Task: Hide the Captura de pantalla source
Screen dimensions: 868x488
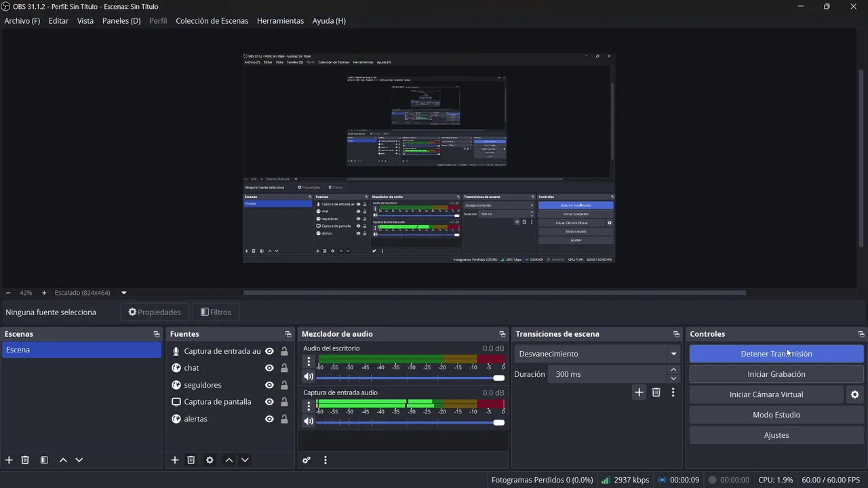Action: pos(269,402)
